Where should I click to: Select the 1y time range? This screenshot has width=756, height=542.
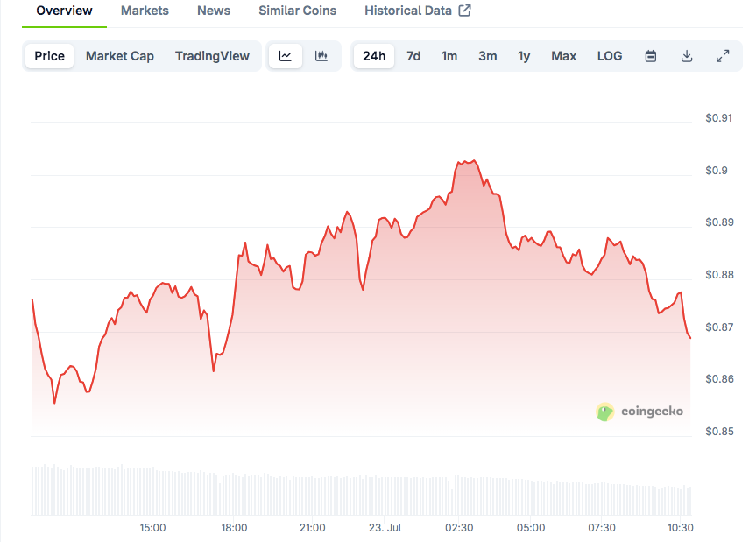pyautogui.click(x=524, y=56)
